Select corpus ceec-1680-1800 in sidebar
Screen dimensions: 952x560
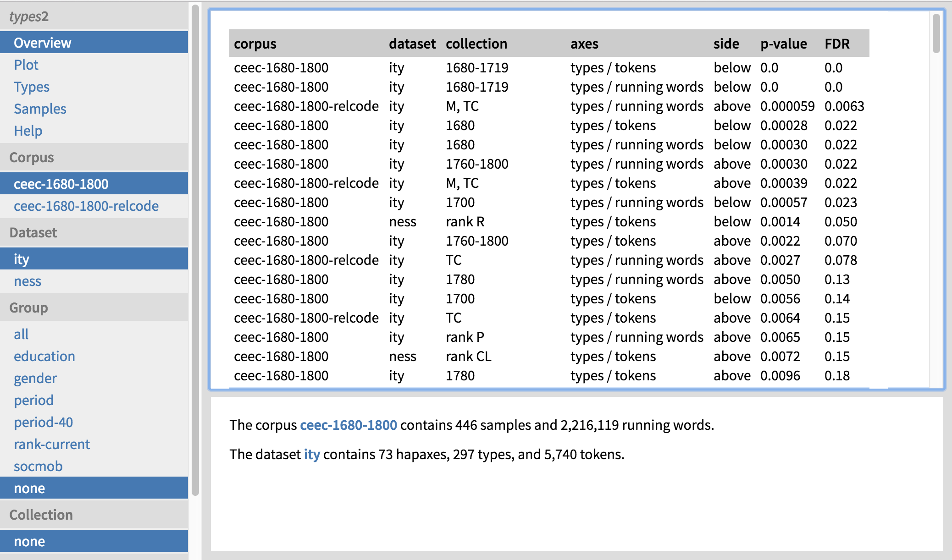pyautogui.click(x=94, y=184)
